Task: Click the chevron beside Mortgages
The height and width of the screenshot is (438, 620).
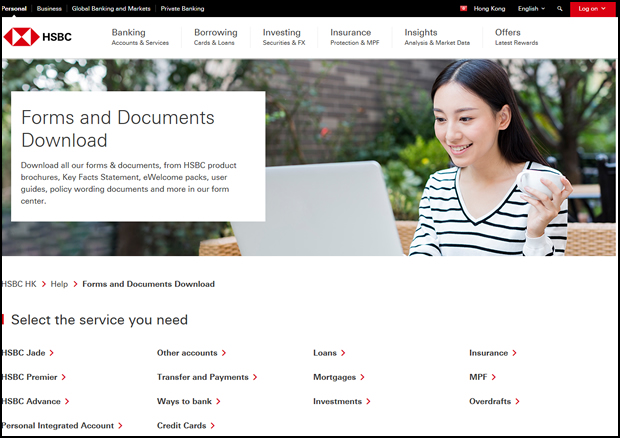Action: (363, 378)
